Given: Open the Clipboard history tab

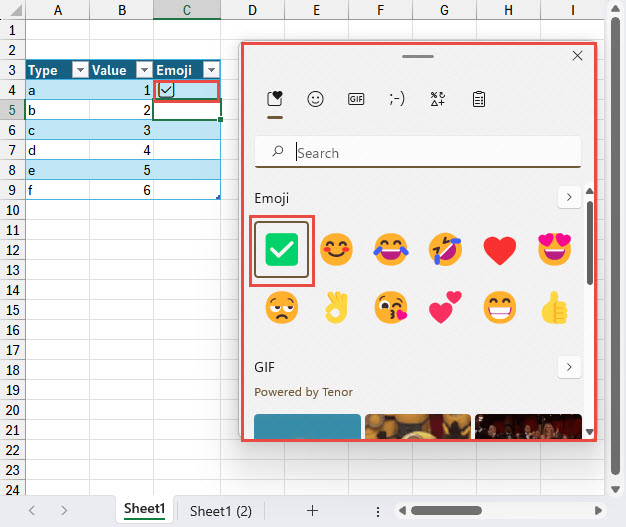Looking at the screenshot, I should (479, 99).
